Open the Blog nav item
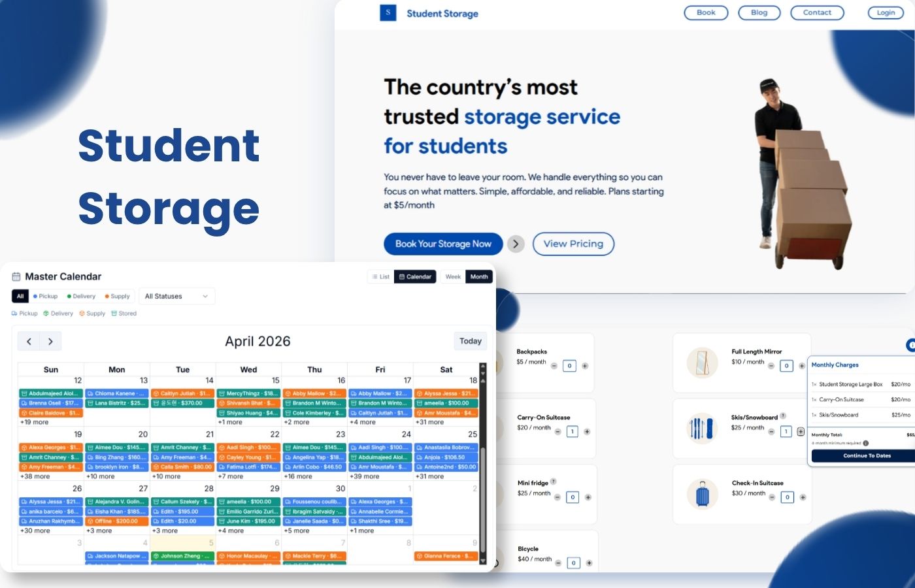The width and height of the screenshot is (915, 588). (x=759, y=12)
